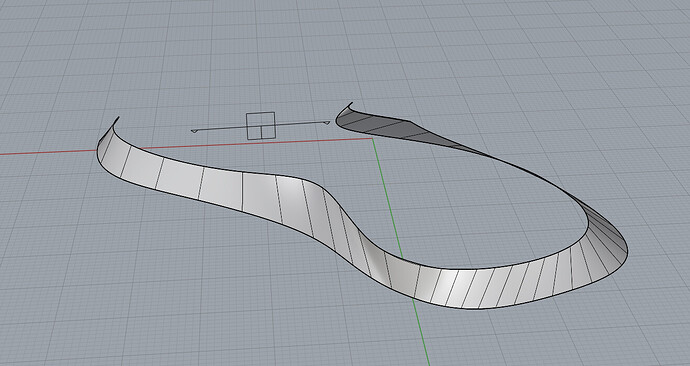Click the vertical isocurve in the ribbon's middle
Viewport: 690px width, 366px height.
pos(242,192)
